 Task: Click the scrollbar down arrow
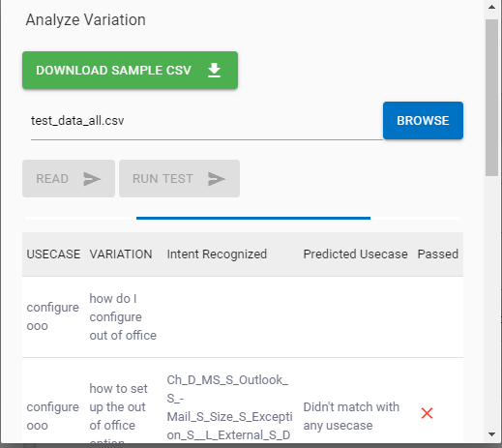(491, 434)
